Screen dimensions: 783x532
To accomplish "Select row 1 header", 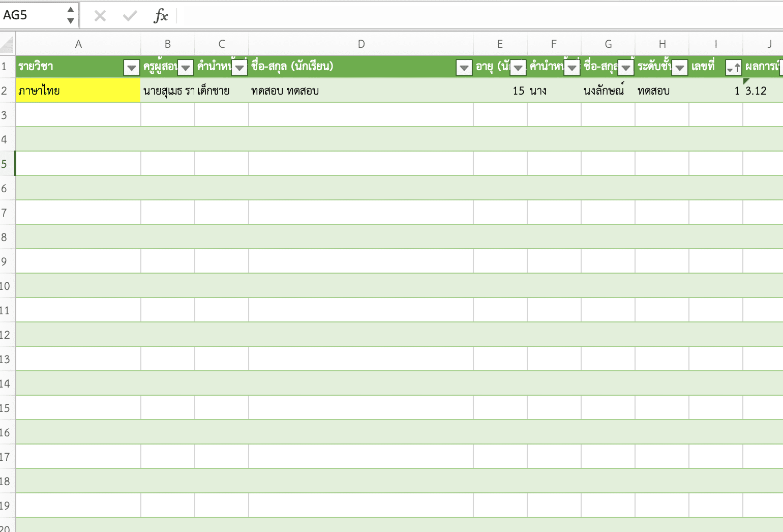I will (7, 67).
